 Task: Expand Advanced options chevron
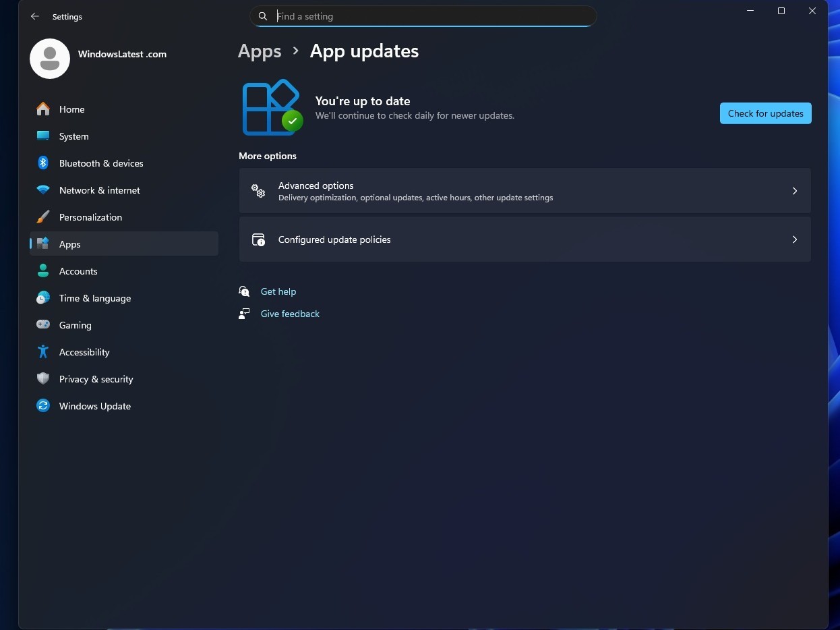(795, 191)
